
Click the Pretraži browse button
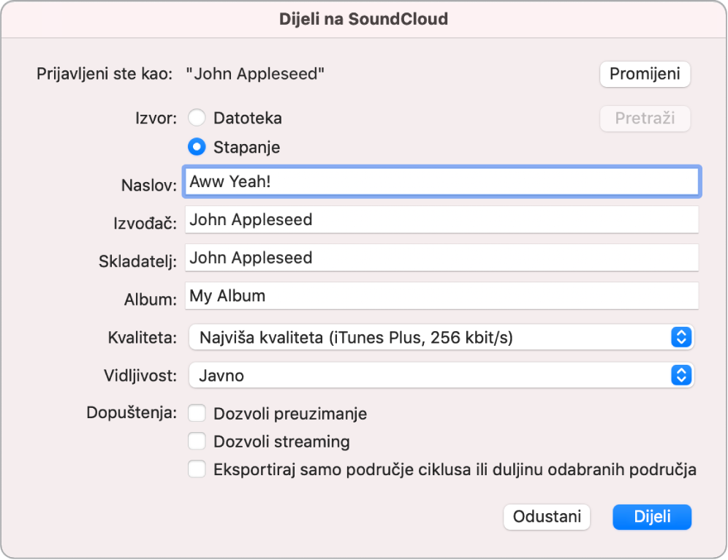point(644,118)
